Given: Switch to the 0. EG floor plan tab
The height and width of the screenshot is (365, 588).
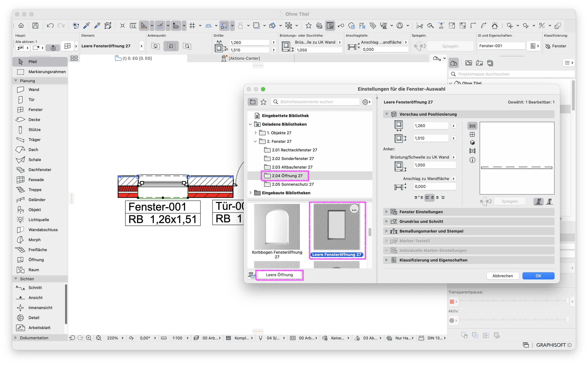Looking at the screenshot, I should tap(134, 58).
